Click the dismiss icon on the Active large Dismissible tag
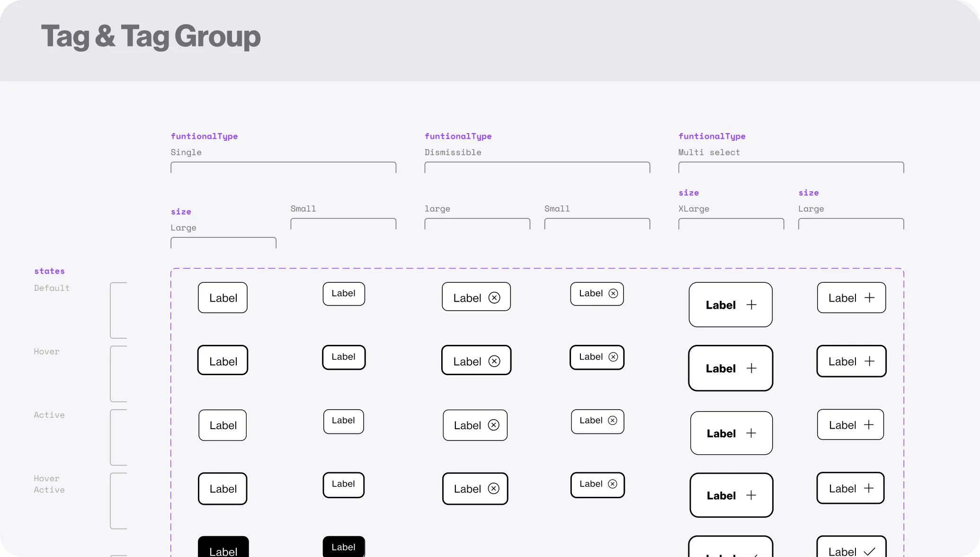 pyautogui.click(x=494, y=425)
